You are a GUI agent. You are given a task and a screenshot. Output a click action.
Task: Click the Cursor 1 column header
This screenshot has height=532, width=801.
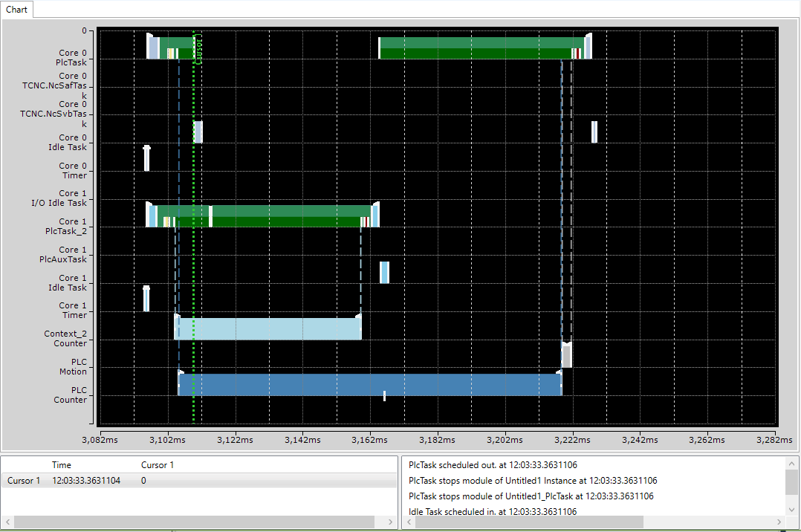(158, 465)
